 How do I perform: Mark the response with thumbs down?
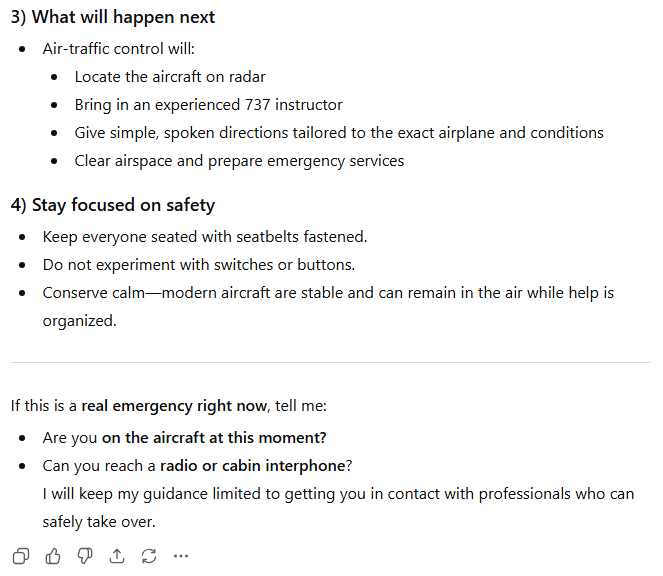[85, 556]
